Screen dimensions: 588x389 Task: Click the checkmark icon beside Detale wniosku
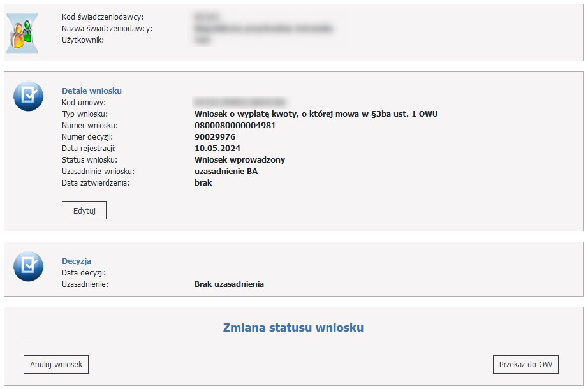(28, 96)
